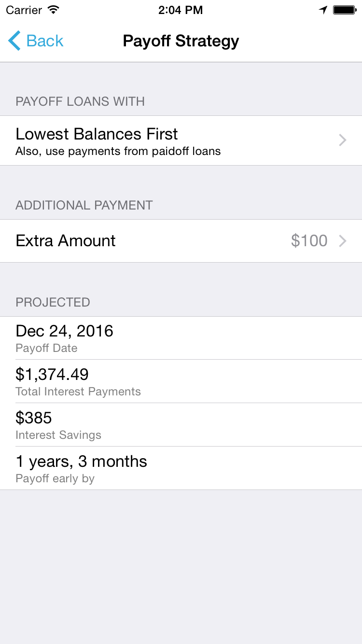The width and height of the screenshot is (362, 644).
Task: Tap the Back chevron arrow icon
Action: pos(14,41)
